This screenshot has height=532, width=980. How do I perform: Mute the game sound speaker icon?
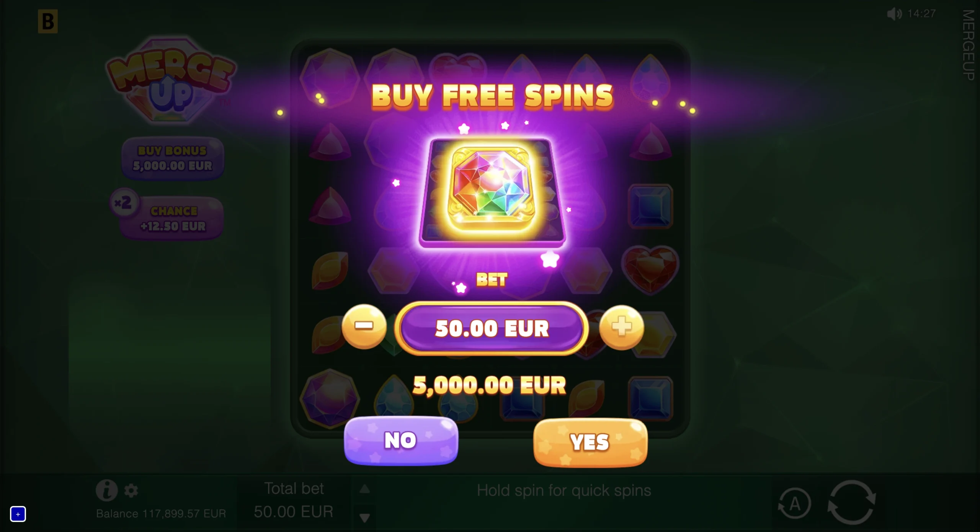(x=894, y=14)
